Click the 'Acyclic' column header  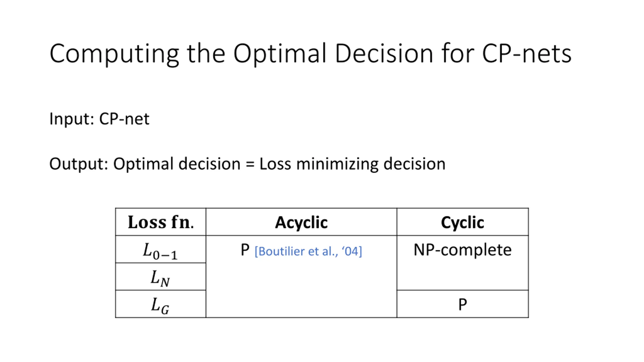[301, 222]
